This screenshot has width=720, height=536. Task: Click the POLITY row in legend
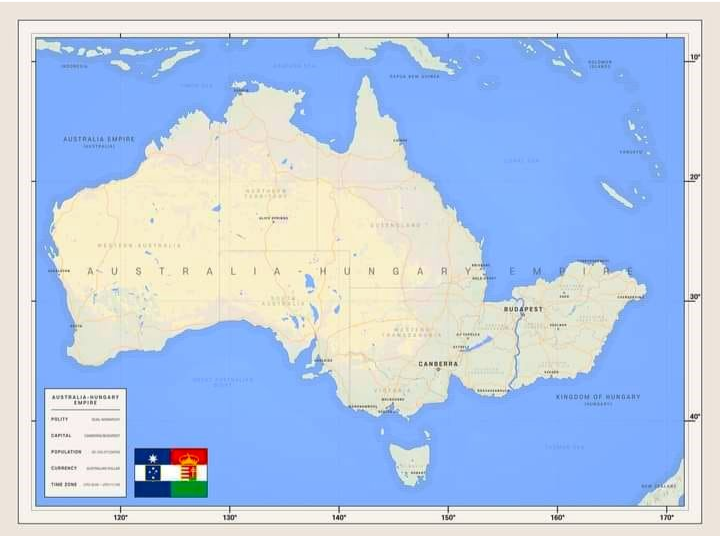coord(85,419)
